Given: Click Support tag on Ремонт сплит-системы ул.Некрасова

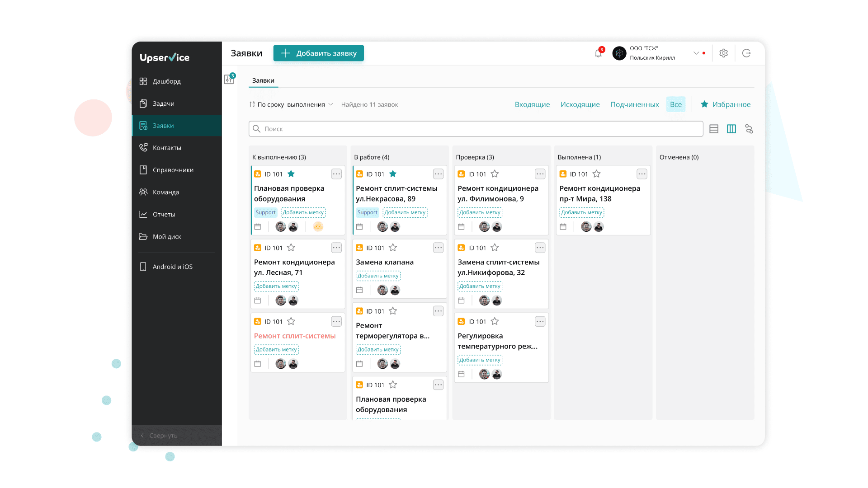Looking at the screenshot, I should [367, 212].
